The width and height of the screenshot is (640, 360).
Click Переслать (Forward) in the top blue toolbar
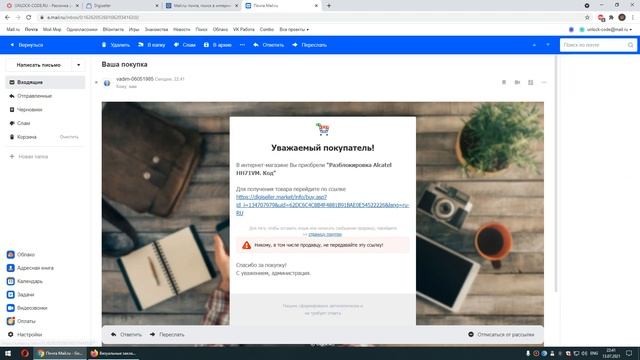(309, 45)
